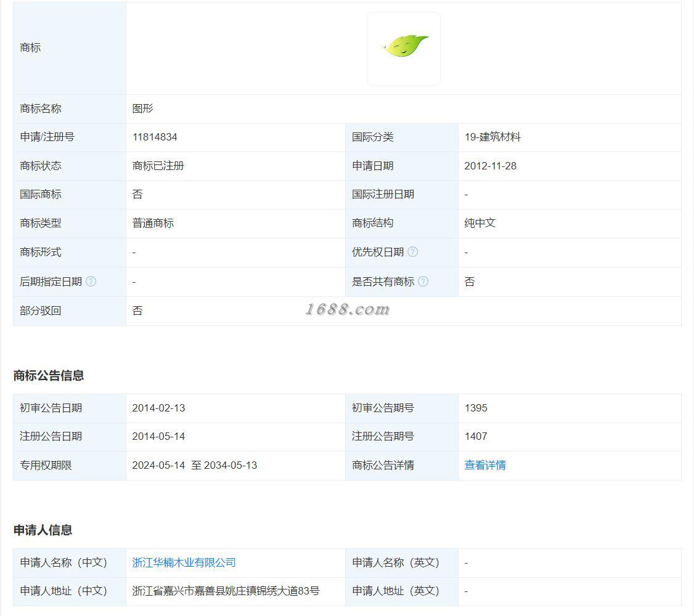694x616 pixels.
Task: Click the 初审公告日期 label cell
Action: [x=70, y=408]
